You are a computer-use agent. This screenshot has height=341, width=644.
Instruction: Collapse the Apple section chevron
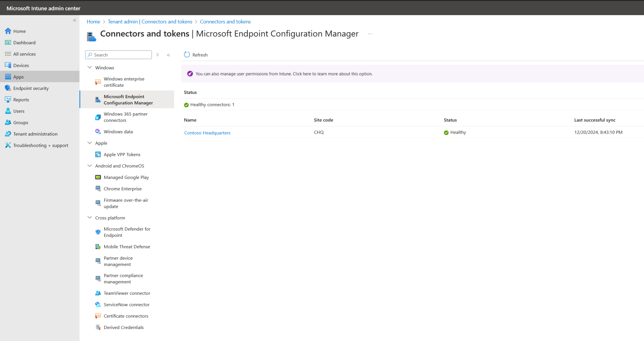click(89, 143)
